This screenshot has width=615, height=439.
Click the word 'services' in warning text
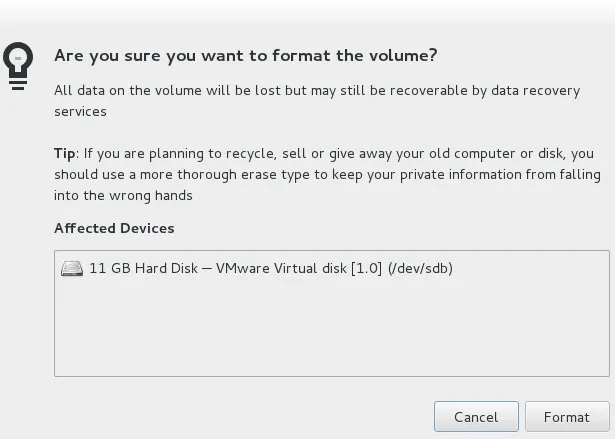[x=80, y=112]
